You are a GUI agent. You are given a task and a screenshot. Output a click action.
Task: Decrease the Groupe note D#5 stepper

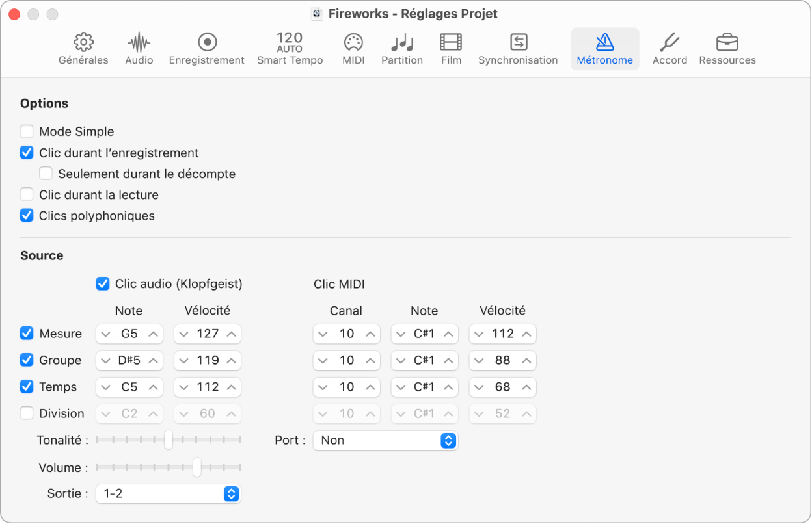pyautogui.click(x=106, y=361)
